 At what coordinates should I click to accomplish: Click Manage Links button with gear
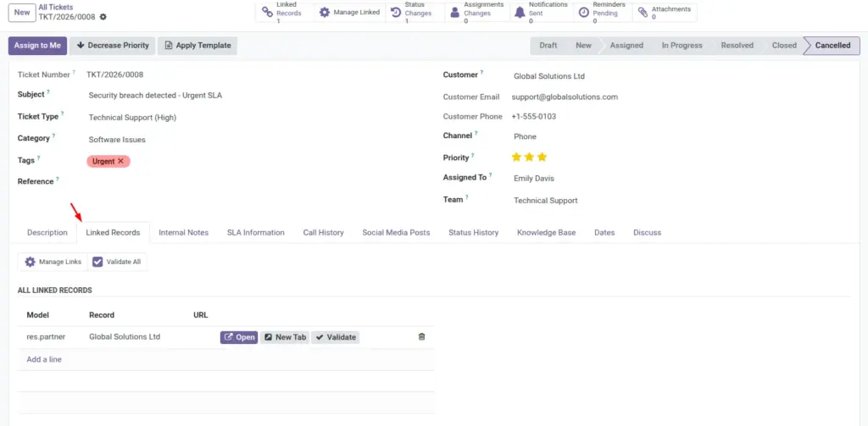click(x=53, y=262)
